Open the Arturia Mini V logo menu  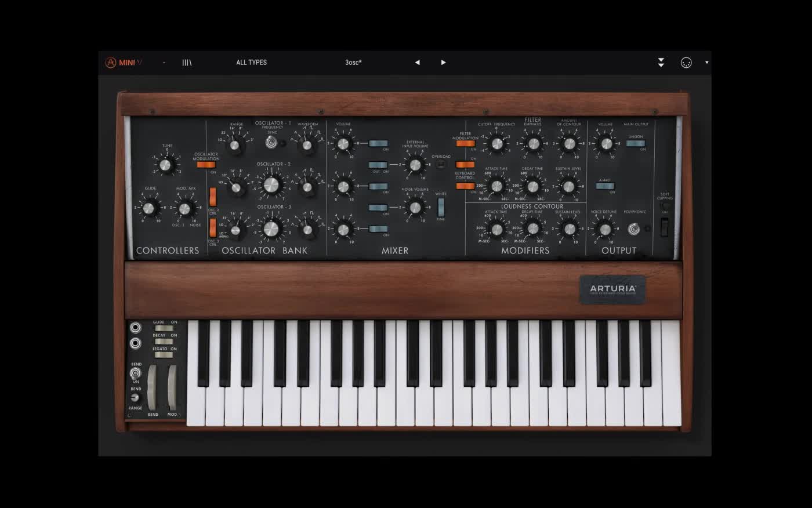tap(123, 63)
